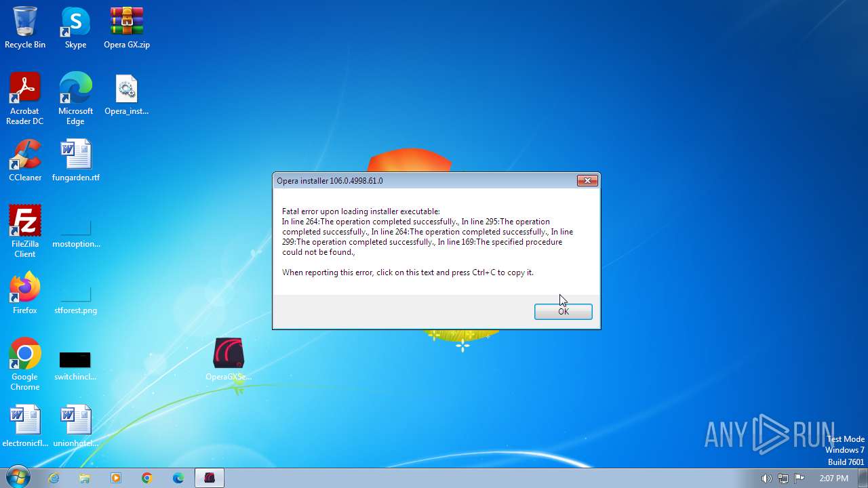Viewport: 868px width, 488px height.
Task: Select the CCleaner desktop shortcut
Action: point(25,161)
